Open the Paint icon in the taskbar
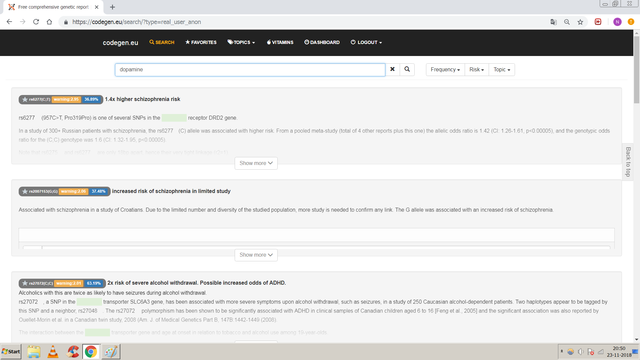This screenshot has width=640, height=360. pos(110,351)
